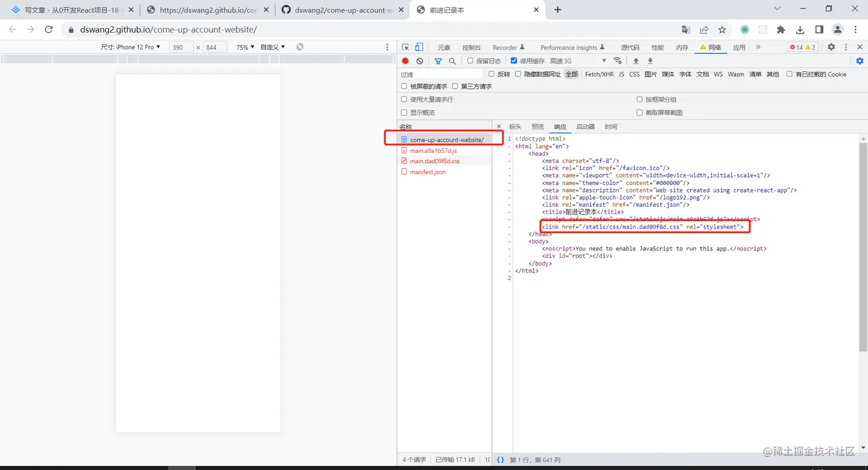Select the manifest.json request
The width and height of the screenshot is (868, 470).
(428, 172)
